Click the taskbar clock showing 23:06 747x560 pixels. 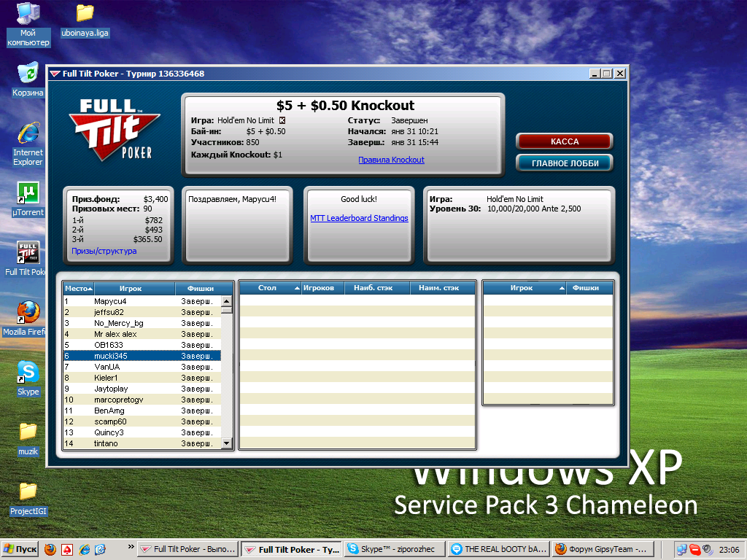click(x=729, y=550)
